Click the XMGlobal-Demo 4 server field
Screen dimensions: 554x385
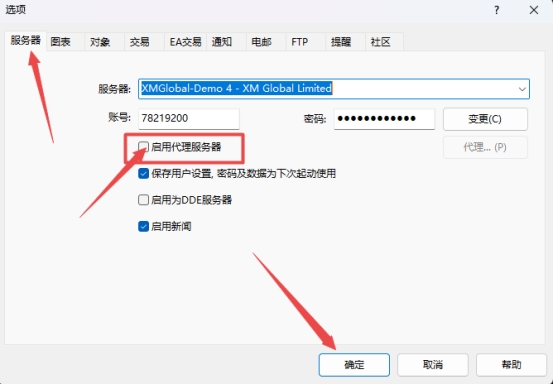click(x=334, y=89)
